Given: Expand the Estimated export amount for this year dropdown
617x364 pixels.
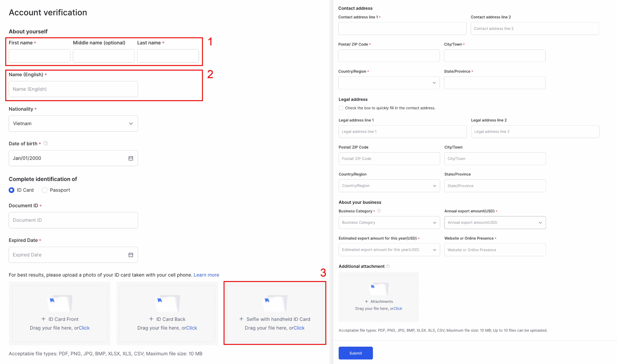Looking at the screenshot, I should coord(389,250).
